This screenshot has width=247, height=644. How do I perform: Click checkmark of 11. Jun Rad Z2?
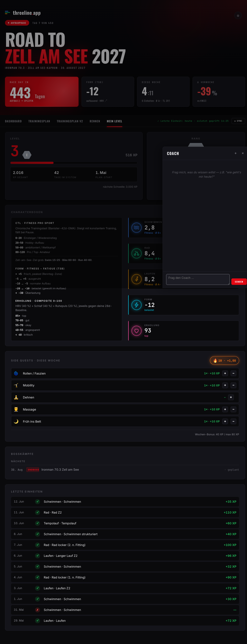point(38,512)
